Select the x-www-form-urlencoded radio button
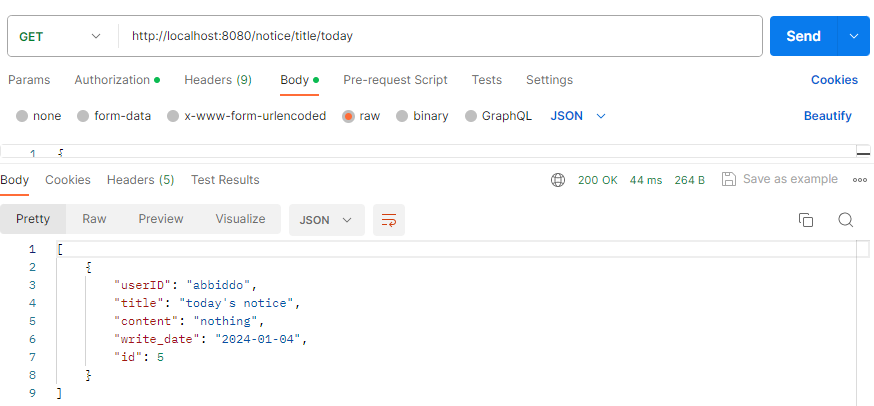 coord(173,116)
